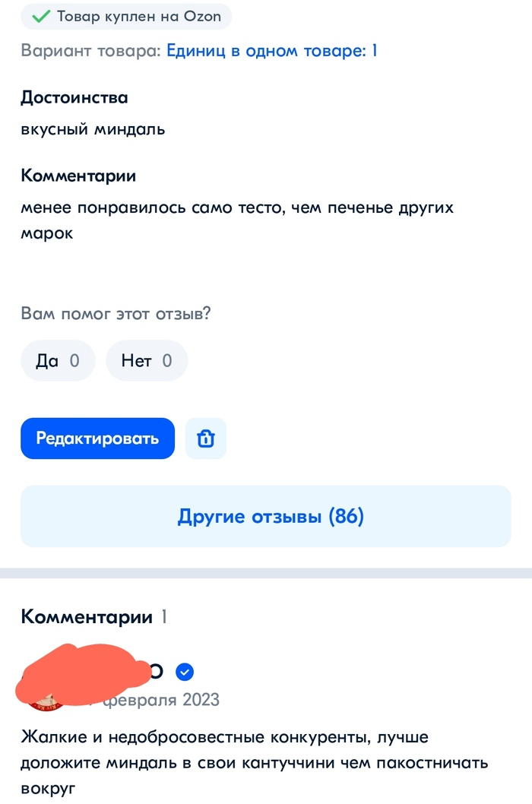Delete review with the trash icon
532x804 pixels.
click(206, 438)
